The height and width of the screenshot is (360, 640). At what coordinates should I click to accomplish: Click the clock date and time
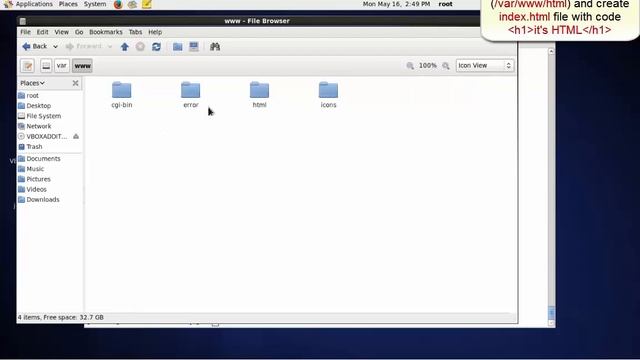point(396,4)
